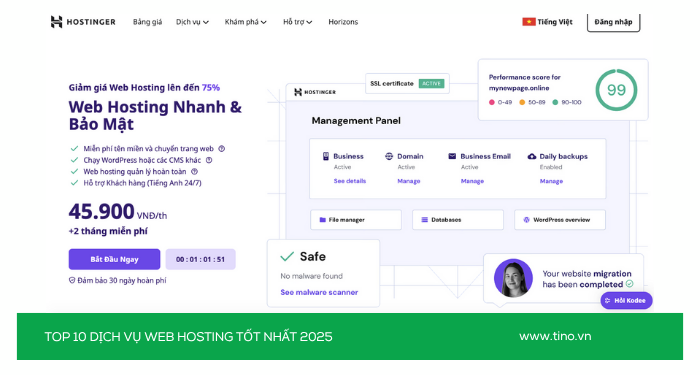Click the performance score 99 circle
Screen dimensions: 700x375
tap(617, 90)
